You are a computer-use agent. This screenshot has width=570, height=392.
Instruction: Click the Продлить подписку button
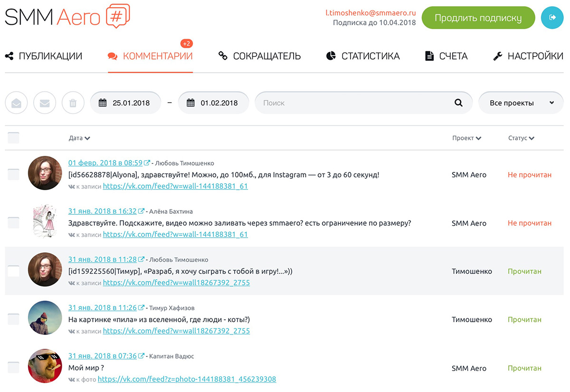click(478, 18)
